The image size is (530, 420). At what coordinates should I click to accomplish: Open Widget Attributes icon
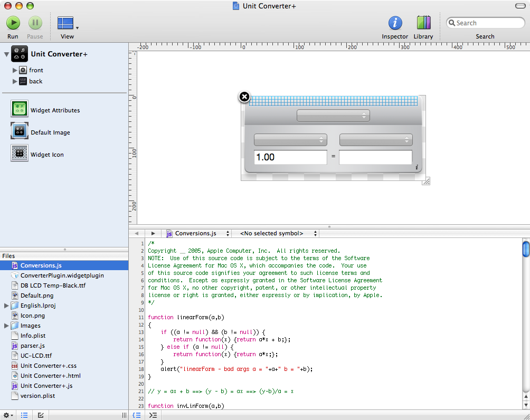click(x=19, y=109)
